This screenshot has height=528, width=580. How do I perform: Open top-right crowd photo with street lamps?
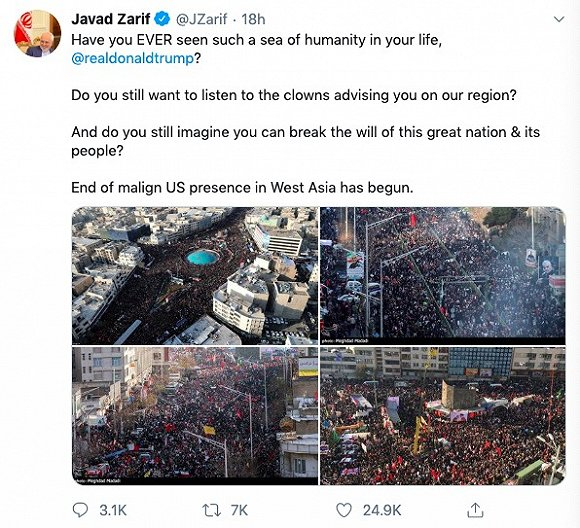point(443,276)
